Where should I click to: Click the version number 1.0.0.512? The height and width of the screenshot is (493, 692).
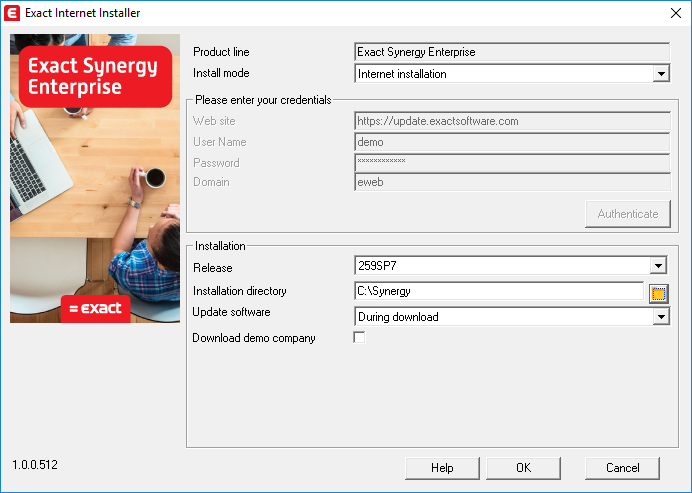35,465
